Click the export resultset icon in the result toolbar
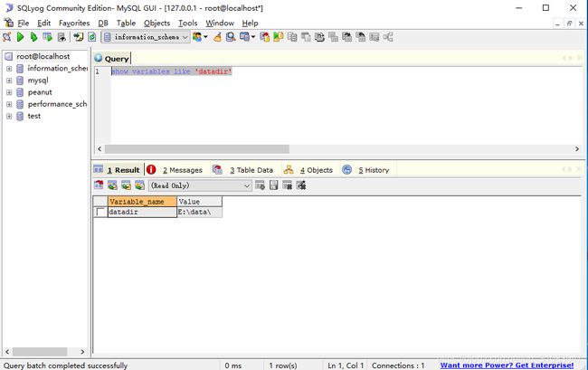Image resolution: width=588 pixels, height=370 pixels. (99, 185)
